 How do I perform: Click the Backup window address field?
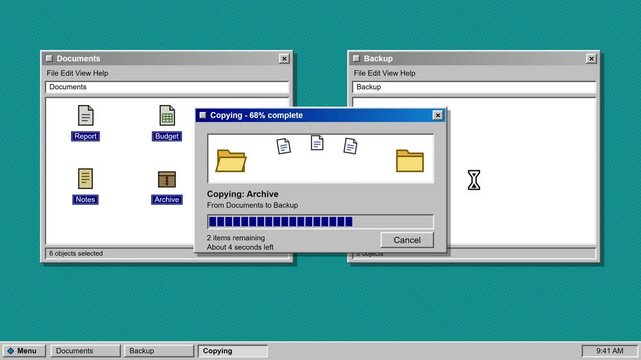[x=474, y=87]
